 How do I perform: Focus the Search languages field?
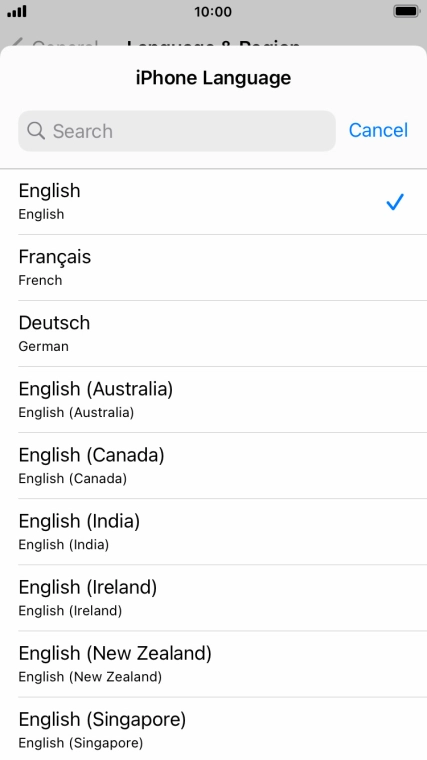click(177, 131)
